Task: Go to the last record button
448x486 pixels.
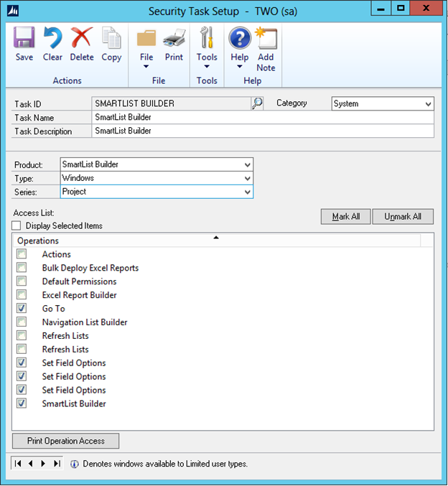Action: [x=57, y=463]
